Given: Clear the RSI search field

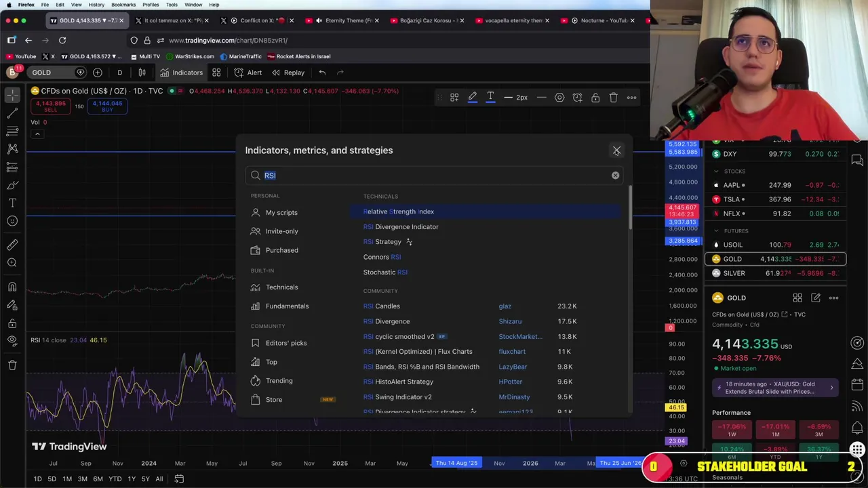Looking at the screenshot, I should 615,176.
